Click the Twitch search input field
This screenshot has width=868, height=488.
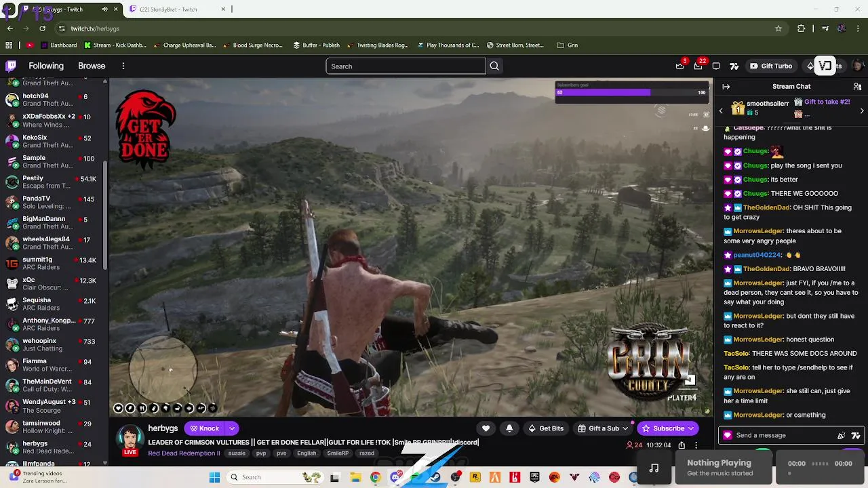click(406, 66)
